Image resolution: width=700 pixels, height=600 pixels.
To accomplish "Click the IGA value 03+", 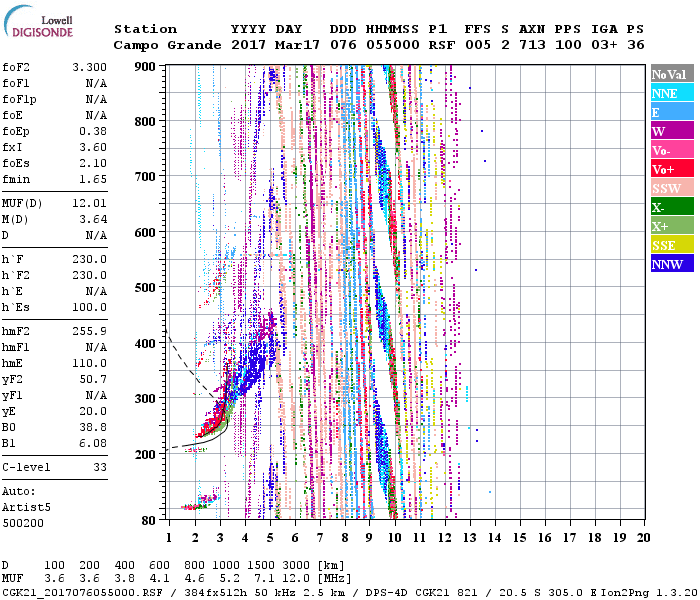I will 604,45.
